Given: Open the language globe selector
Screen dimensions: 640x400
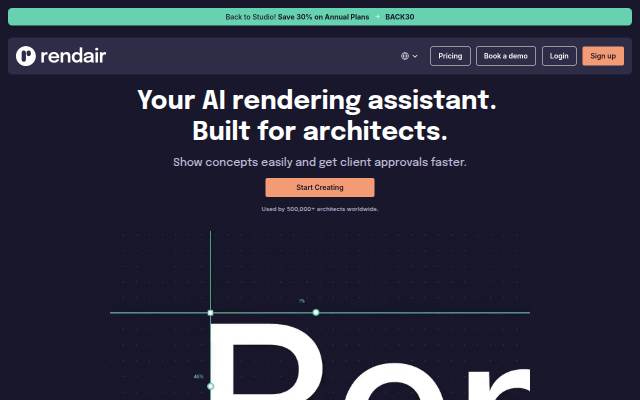Looking at the screenshot, I should 405,56.
